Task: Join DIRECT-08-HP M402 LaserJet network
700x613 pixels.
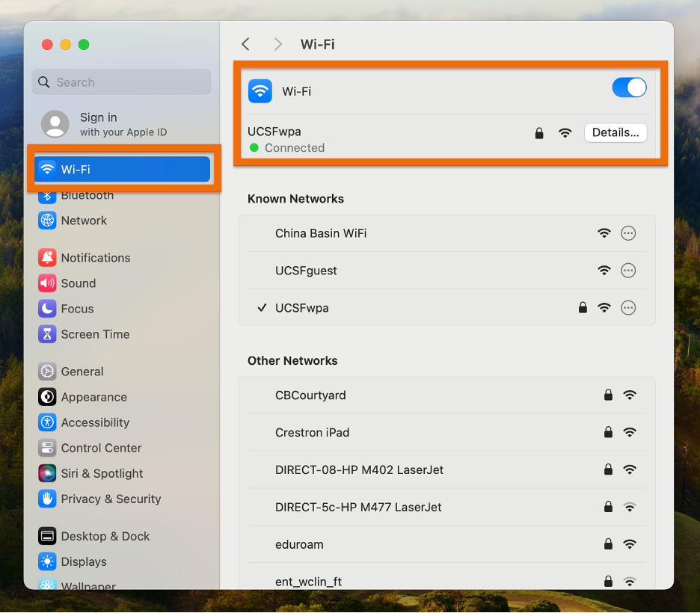Action: (447, 469)
